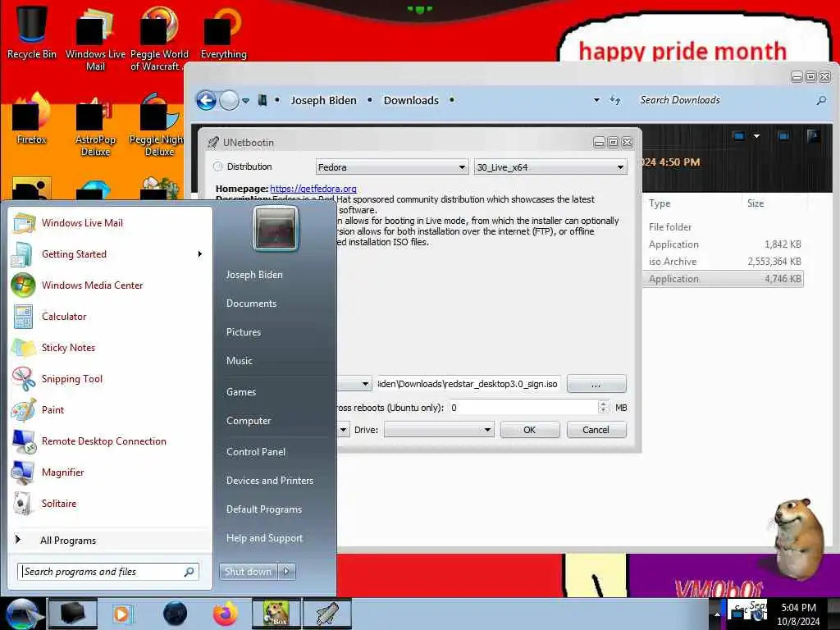840x630 pixels.
Task: Click the globe browser icon on taskbar
Action: pos(175,614)
